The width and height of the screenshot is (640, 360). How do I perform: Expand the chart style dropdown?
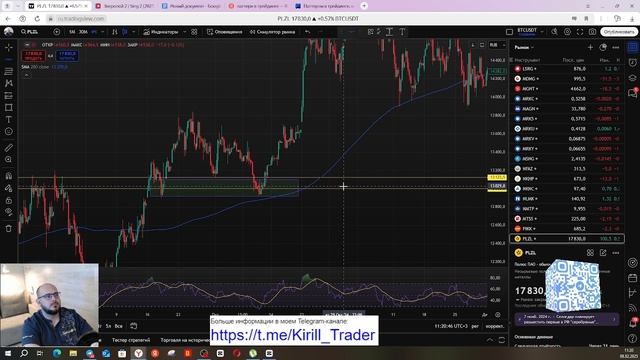[133, 32]
